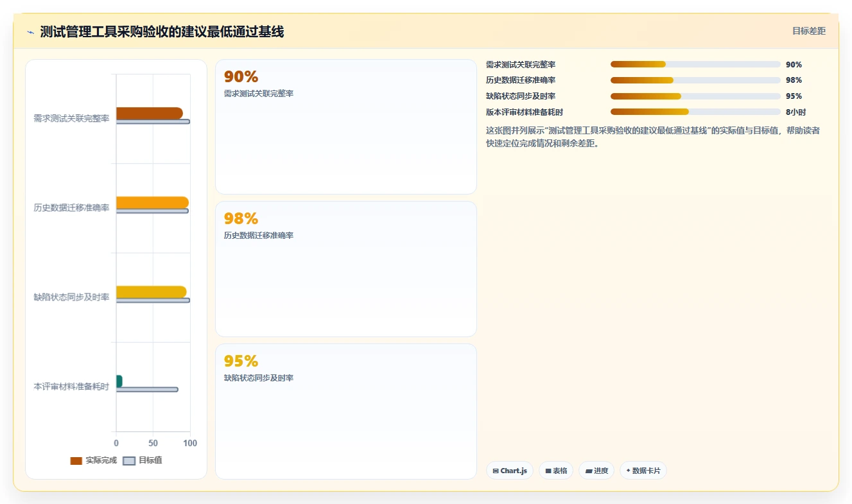Click the teal actual bar for 本评审材料准备耗时

pos(119,381)
